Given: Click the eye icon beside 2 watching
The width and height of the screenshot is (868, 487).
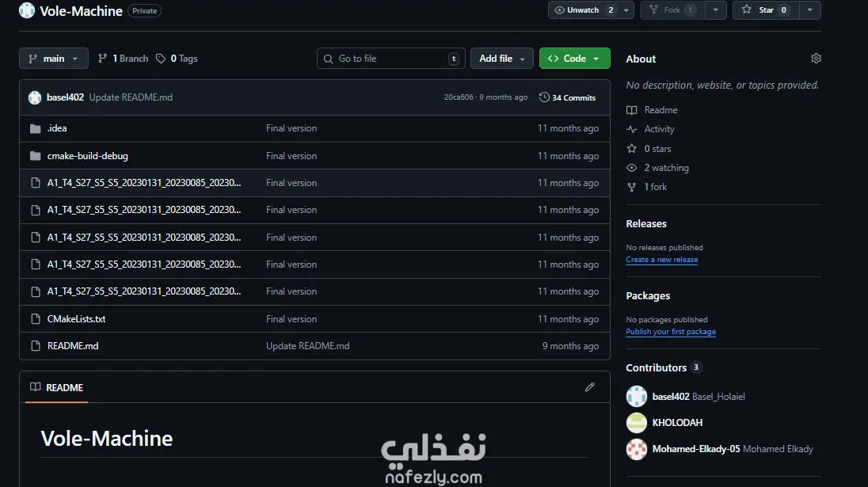Looking at the screenshot, I should (x=632, y=168).
